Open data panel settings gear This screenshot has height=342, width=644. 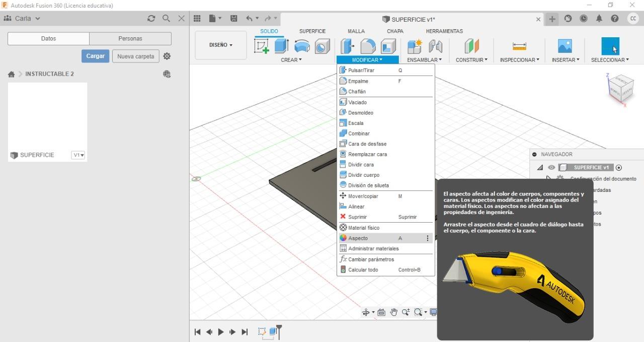(x=167, y=56)
